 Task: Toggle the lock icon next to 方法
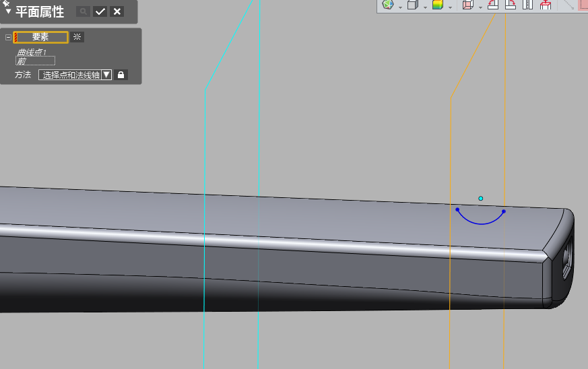pyautogui.click(x=121, y=75)
